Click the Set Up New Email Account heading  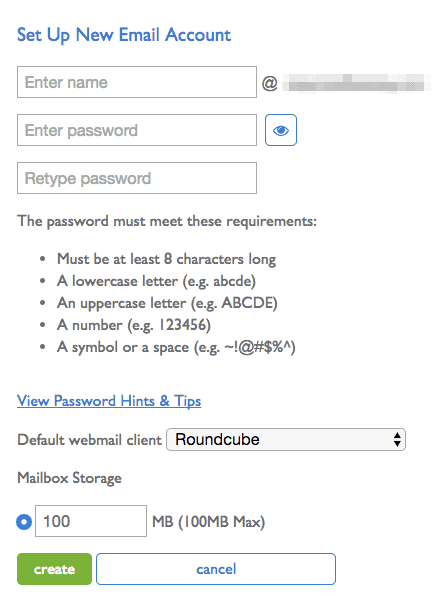pyautogui.click(x=124, y=35)
